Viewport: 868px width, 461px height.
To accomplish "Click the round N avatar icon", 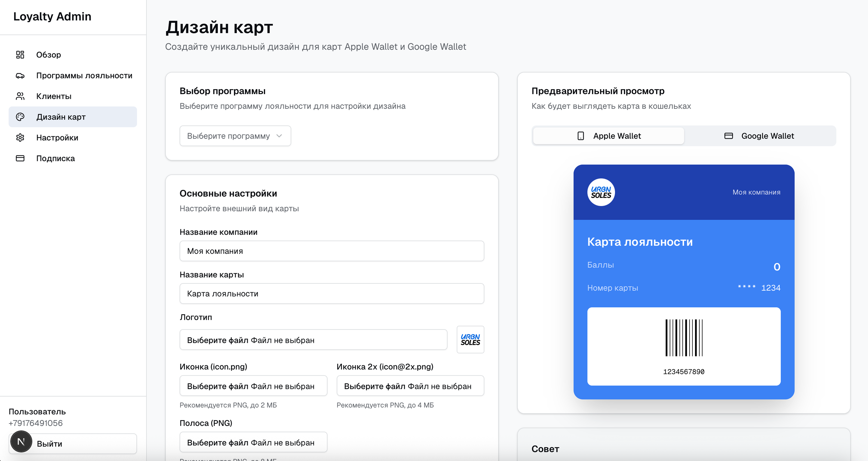I will [x=21, y=441].
